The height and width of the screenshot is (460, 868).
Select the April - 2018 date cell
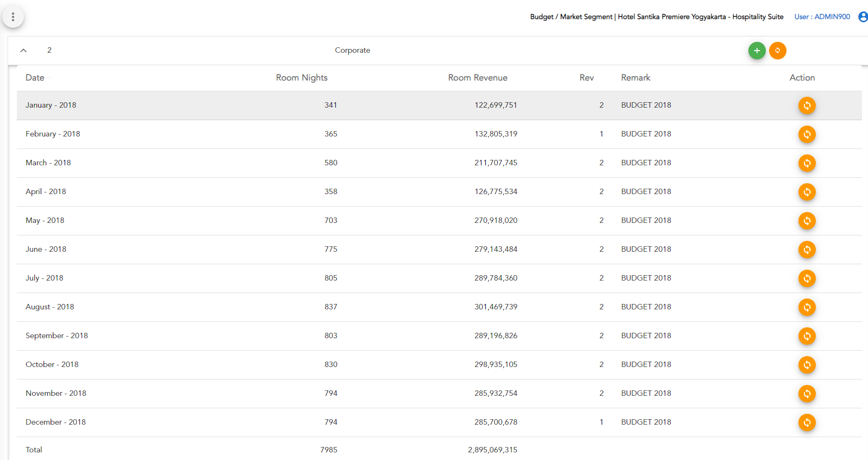pyautogui.click(x=46, y=191)
